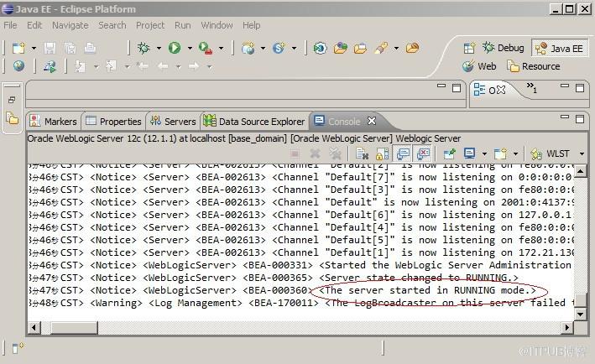The width and height of the screenshot is (595, 364).
Task: Click the web services gear icon after toolbar separator
Action: pyautogui.click(x=320, y=48)
